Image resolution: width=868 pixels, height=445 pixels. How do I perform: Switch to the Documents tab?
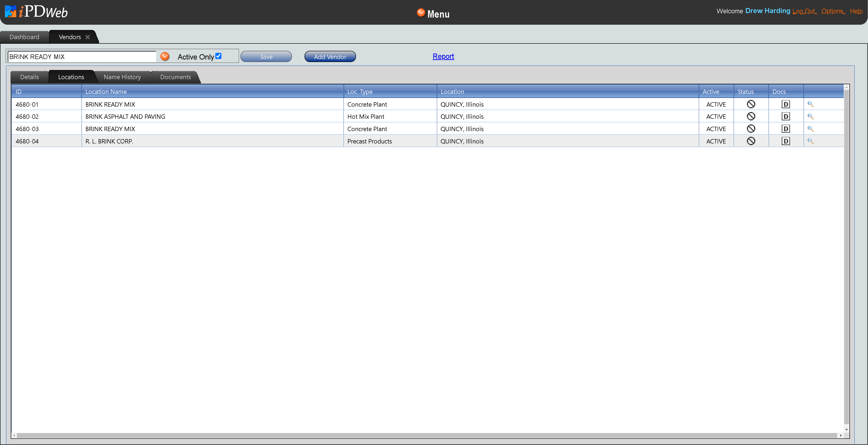pos(175,77)
